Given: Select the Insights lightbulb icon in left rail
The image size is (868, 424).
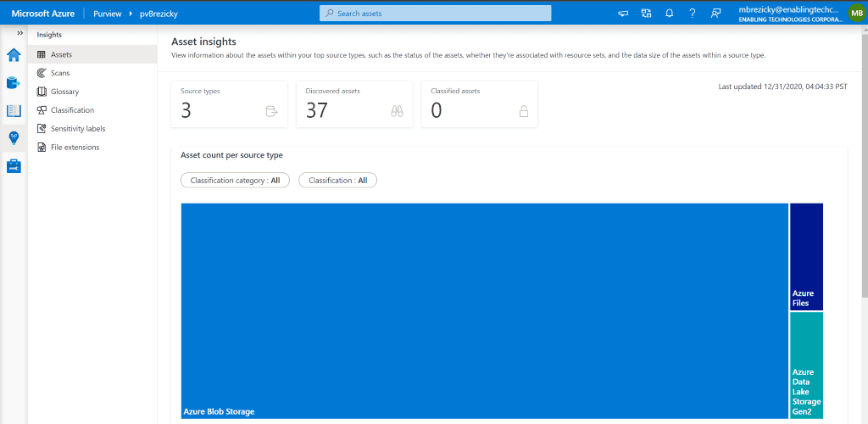Looking at the screenshot, I should (x=14, y=138).
